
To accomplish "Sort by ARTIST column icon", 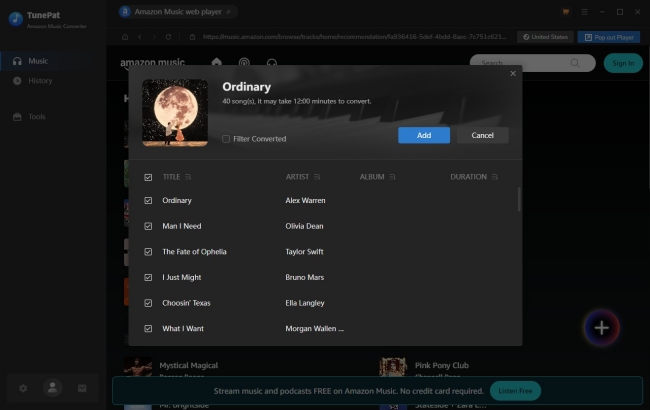I will coord(317,177).
